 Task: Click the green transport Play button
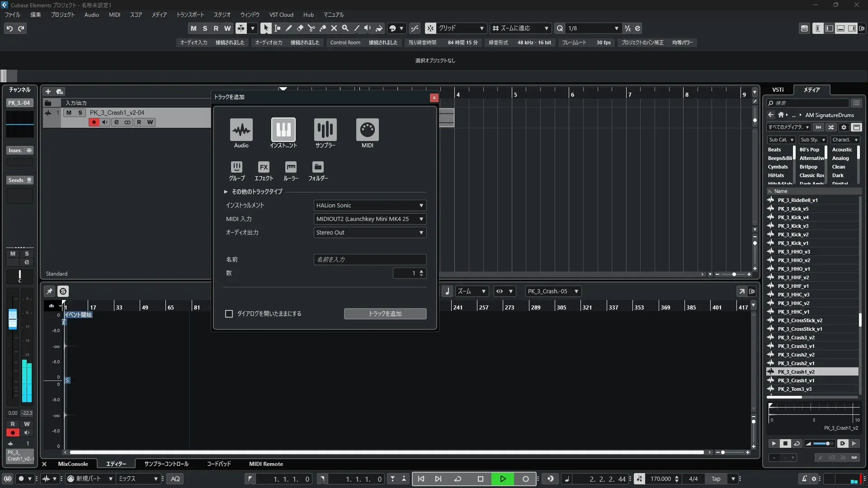click(x=503, y=479)
